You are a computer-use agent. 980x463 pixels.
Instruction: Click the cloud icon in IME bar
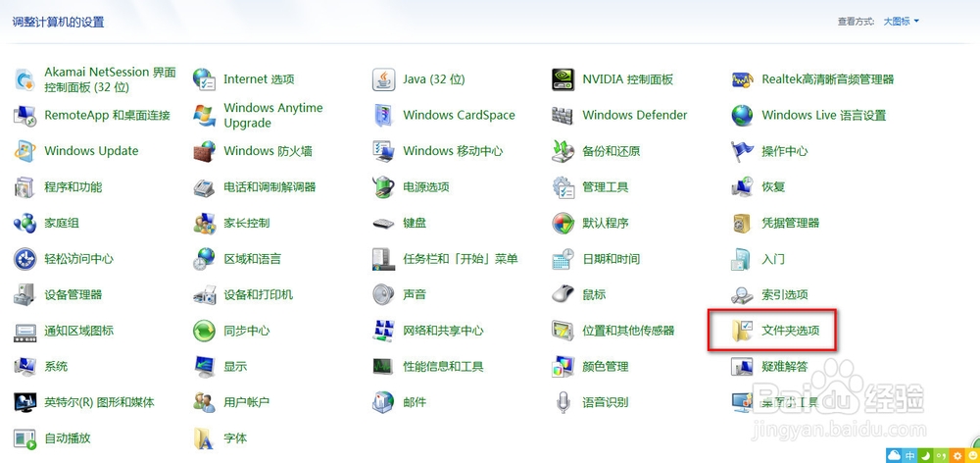[x=894, y=455]
